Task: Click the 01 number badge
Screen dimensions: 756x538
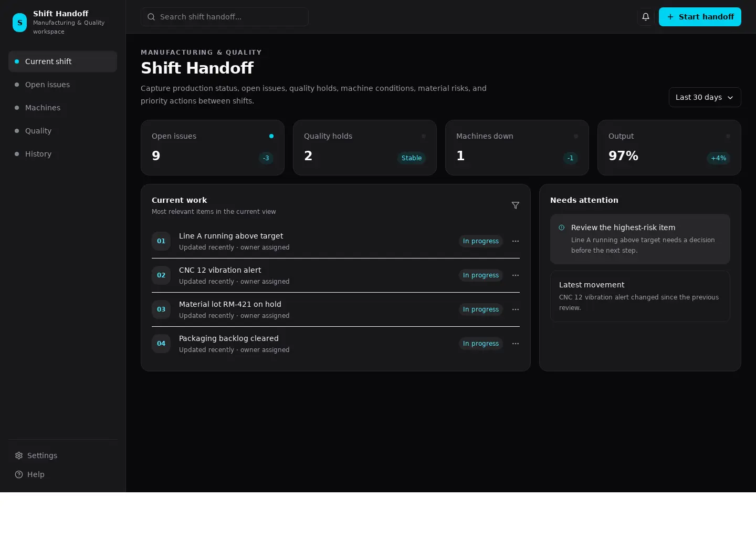Action: pyautogui.click(x=161, y=241)
